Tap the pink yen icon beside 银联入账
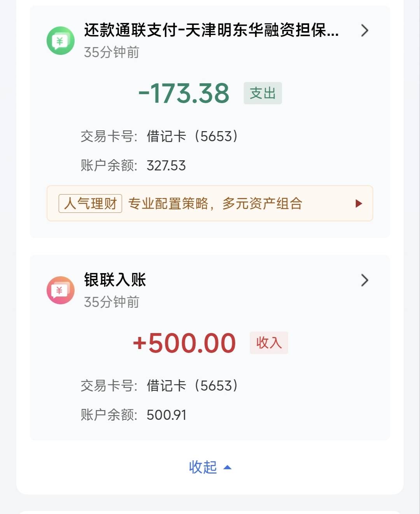 pos(60,290)
